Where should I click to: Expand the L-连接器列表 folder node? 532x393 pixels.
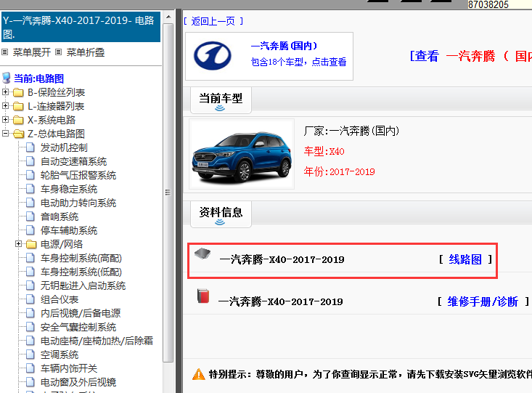point(5,106)
